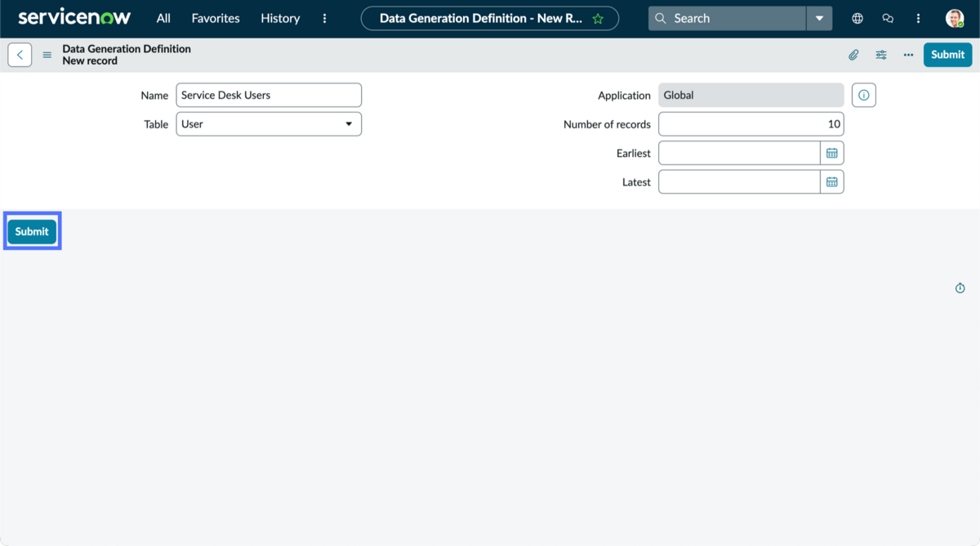Click the paperclip manage attachments icon
980x546 pixels.
(853, 55)
